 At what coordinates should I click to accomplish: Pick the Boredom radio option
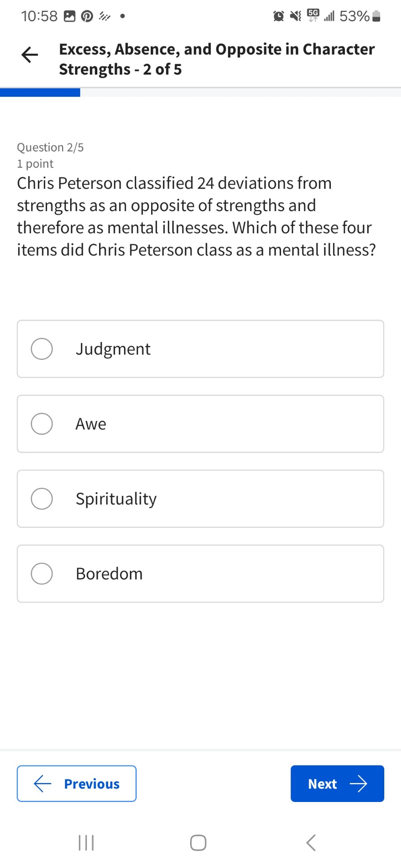tap(42, 574)
